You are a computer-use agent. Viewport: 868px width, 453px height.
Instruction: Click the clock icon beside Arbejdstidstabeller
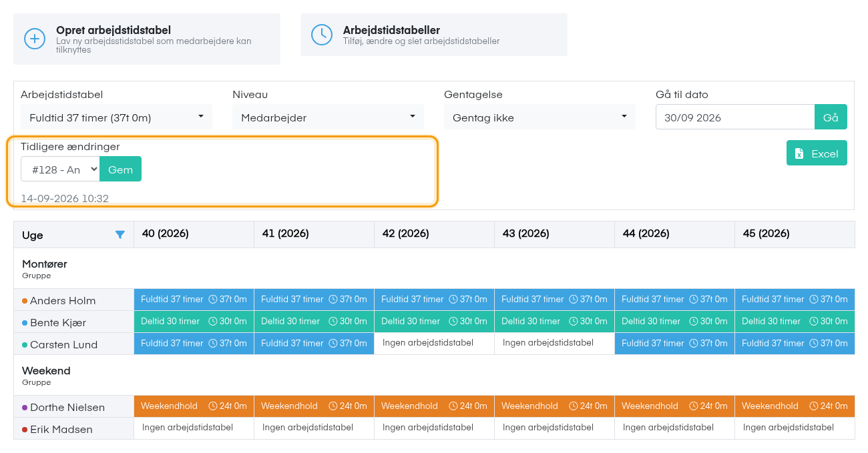coord(322,35)
